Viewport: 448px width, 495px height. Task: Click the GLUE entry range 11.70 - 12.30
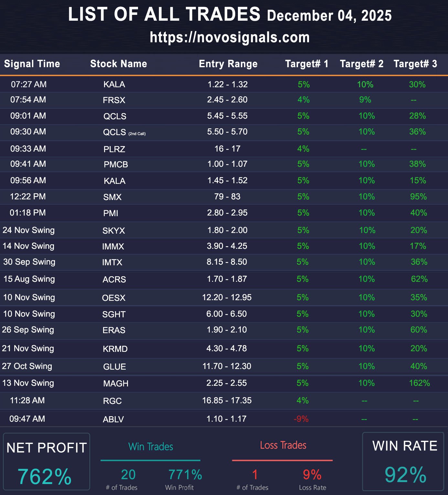click(x=227, y=366)
